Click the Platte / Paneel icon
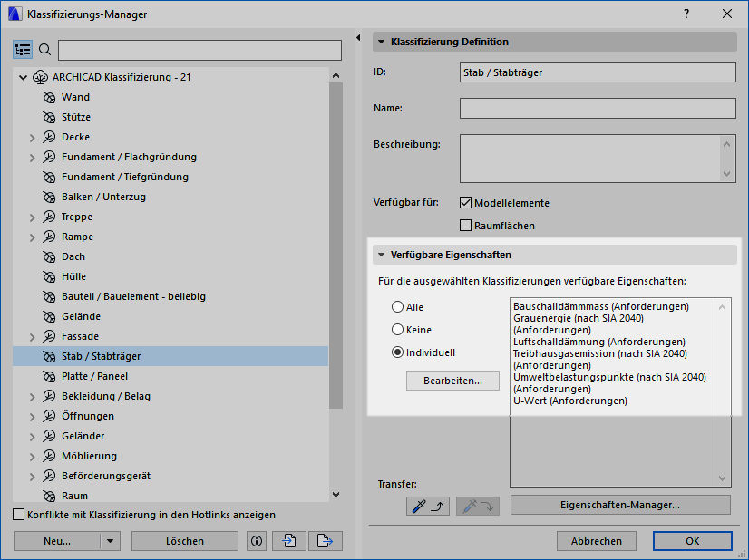 [49, 377]
